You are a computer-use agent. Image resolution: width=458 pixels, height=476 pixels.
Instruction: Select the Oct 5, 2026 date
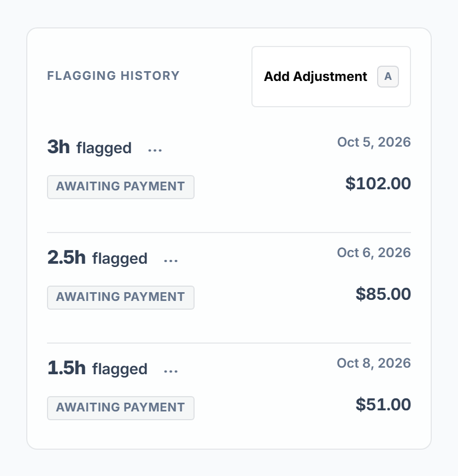coord(374,142)
